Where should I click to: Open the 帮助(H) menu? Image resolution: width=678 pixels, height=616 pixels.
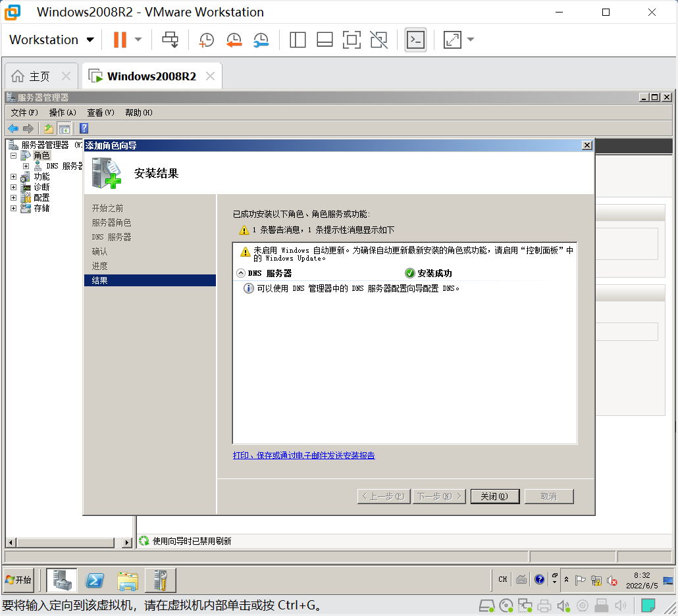[139, 113]
